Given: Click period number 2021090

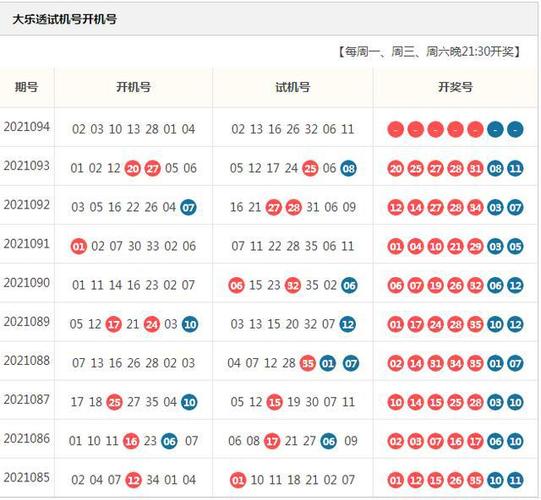Looking at the screenshot, I should [x=27, y=283].
